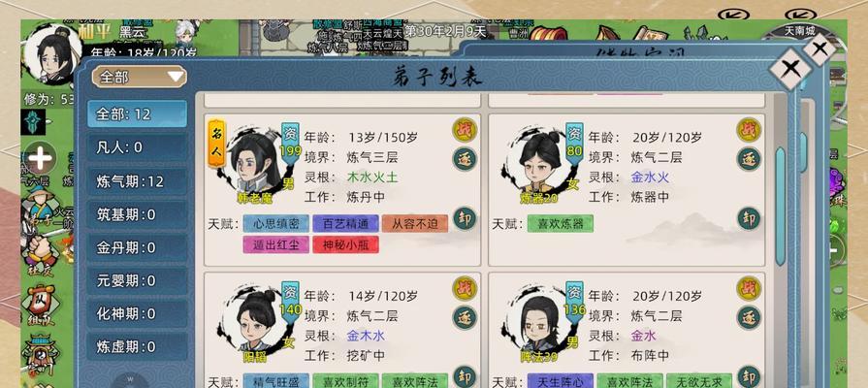Click the disciple list vertical scrollbar
Image resolution: width=868 pixels, height=388 pixels.
[x=781, y=206]
